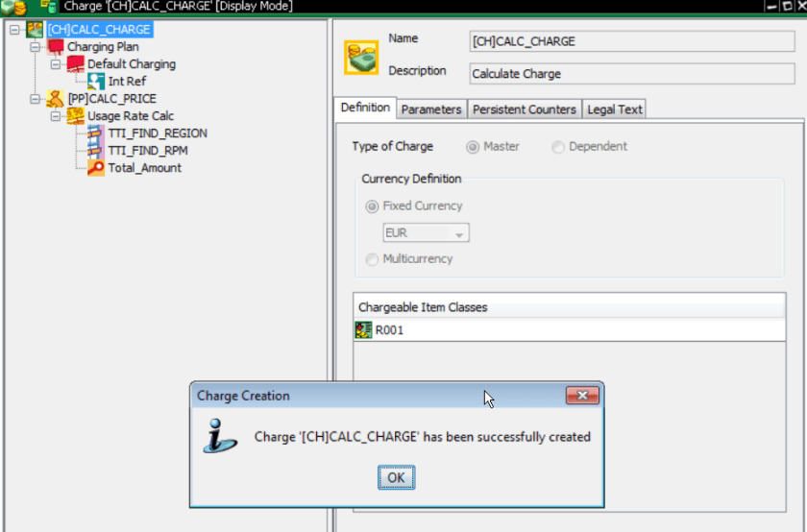This screenshot has height=532, width=807.
Task: Select the Total_Amount tree label
Action: [145, 168]
